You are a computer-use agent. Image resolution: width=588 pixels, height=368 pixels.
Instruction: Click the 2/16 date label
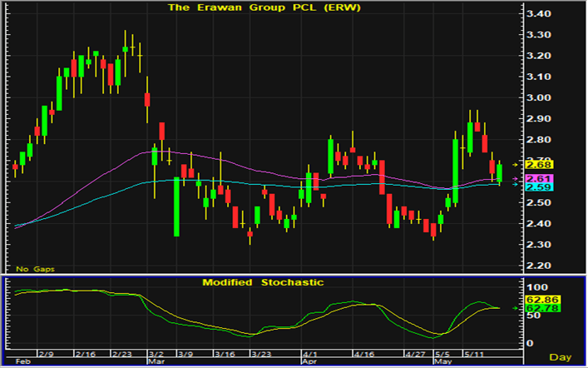point(84,354)
